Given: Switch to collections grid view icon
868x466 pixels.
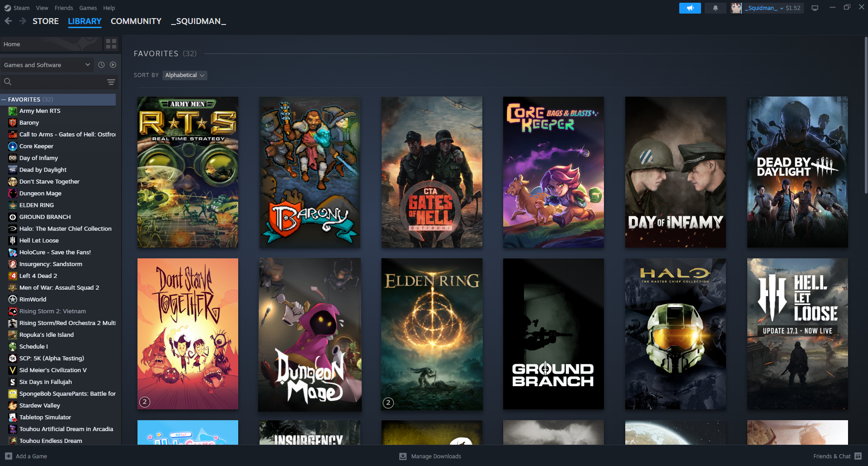Looking at the screenshot, I should (x=111, y=44).
